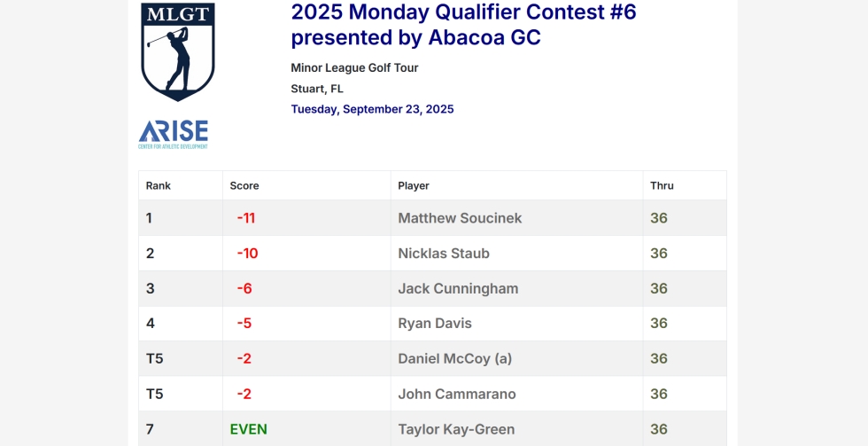Click the Monday Qualifier Contest #6 title
868x446 pixels.
[x=463, y=25]
